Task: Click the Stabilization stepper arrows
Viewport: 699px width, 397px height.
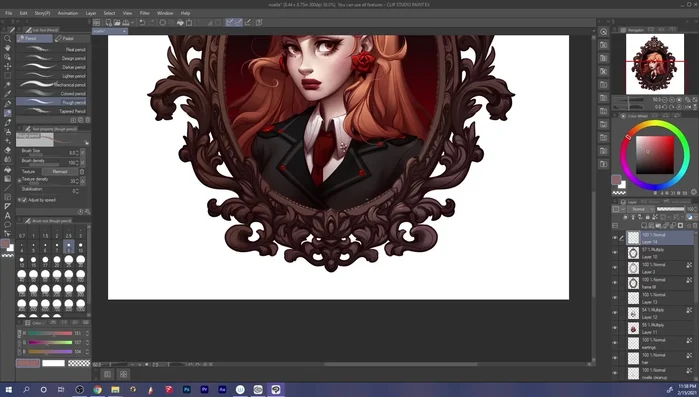Action: [78, 191]
